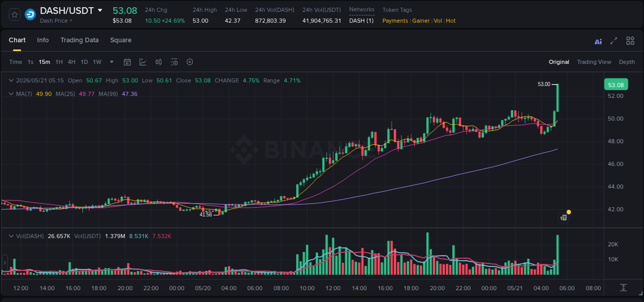Click the 53.00 high price marker on chart
Image resolution: width=644 pixels, height=302 pixels.
[544, 84]
